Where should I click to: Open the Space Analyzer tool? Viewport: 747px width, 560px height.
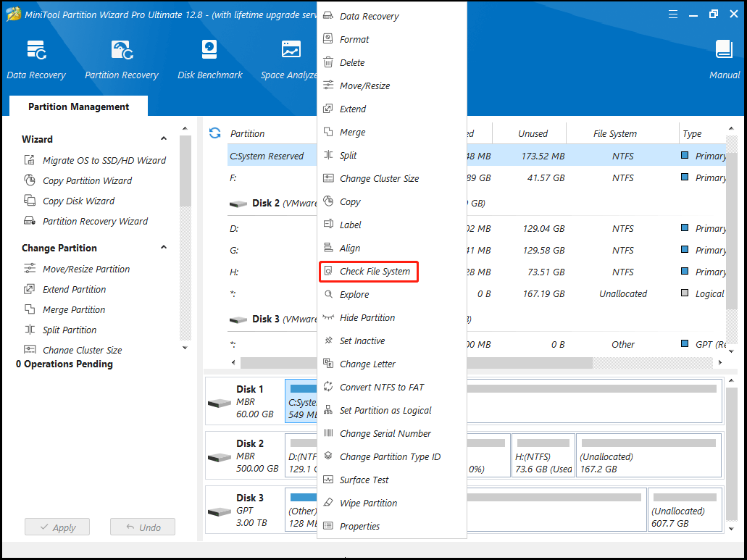pos(291,58)
